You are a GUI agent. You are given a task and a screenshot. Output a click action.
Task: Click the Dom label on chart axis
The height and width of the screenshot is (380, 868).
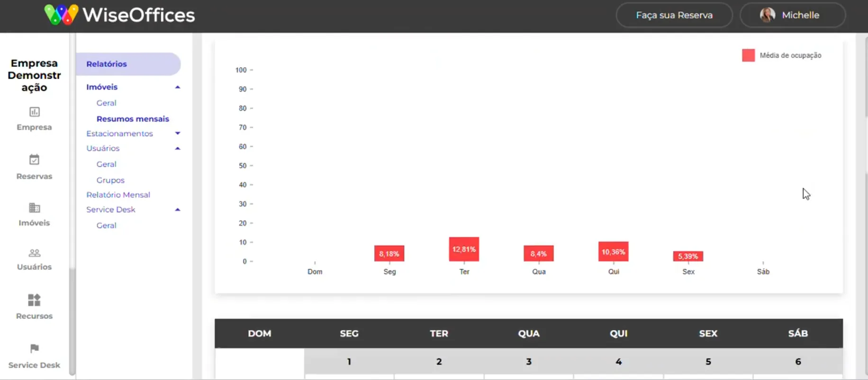pyautogui.click(x=315, y=272)
